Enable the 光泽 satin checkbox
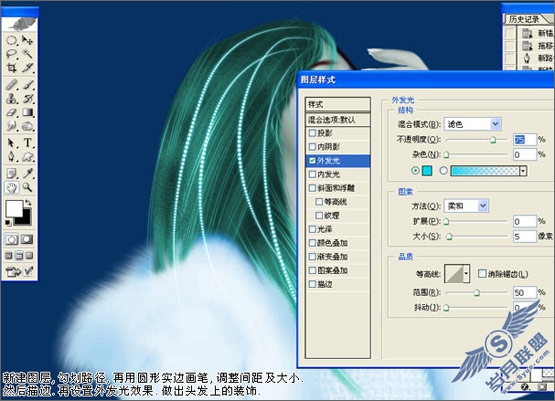This screenshot has height=401, width=555. tap(312, 229)
